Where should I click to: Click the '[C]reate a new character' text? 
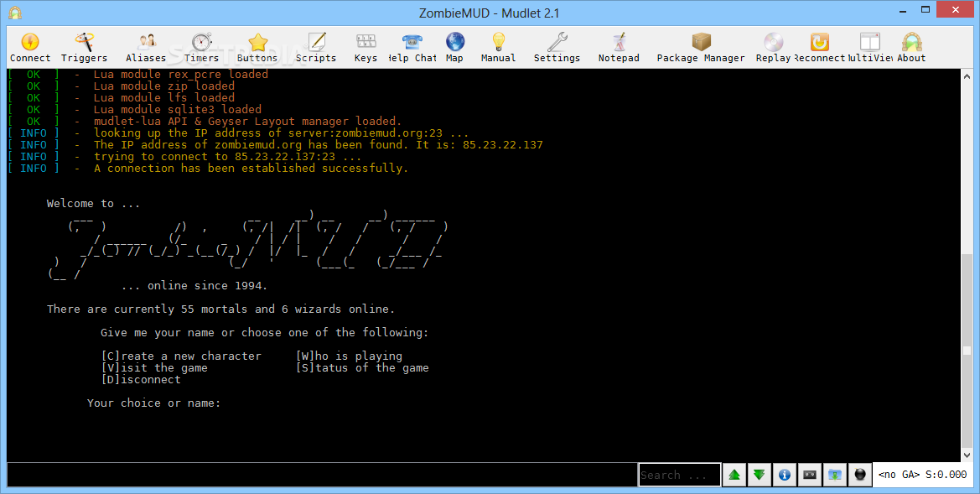(181, 356)
